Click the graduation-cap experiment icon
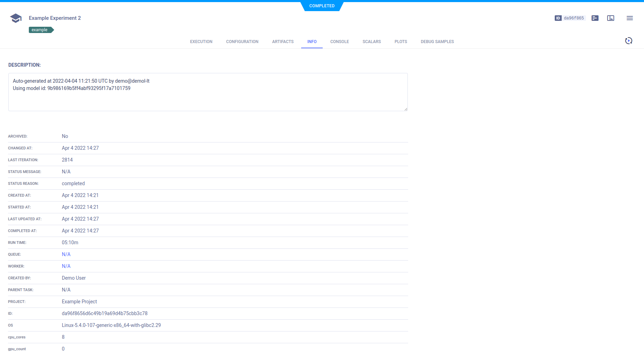The width and height of the screenshot is (644, 353). pos(16,18)
